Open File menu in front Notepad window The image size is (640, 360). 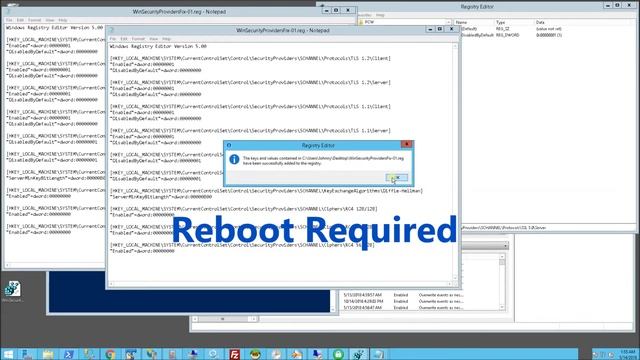(x=113, y=39)
